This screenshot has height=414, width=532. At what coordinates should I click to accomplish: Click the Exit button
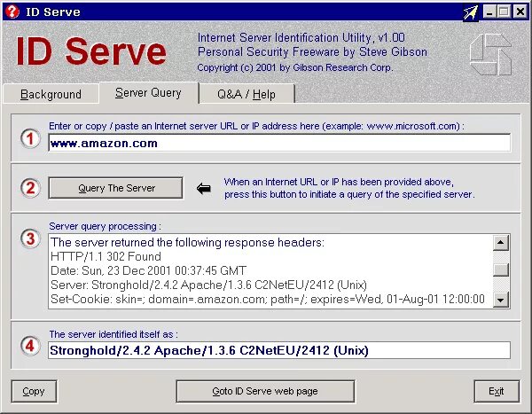tap(497, 391)
